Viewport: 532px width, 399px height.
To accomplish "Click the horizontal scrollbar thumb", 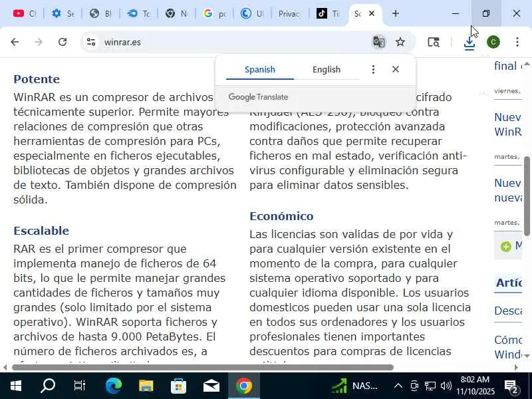I will 203,367.
